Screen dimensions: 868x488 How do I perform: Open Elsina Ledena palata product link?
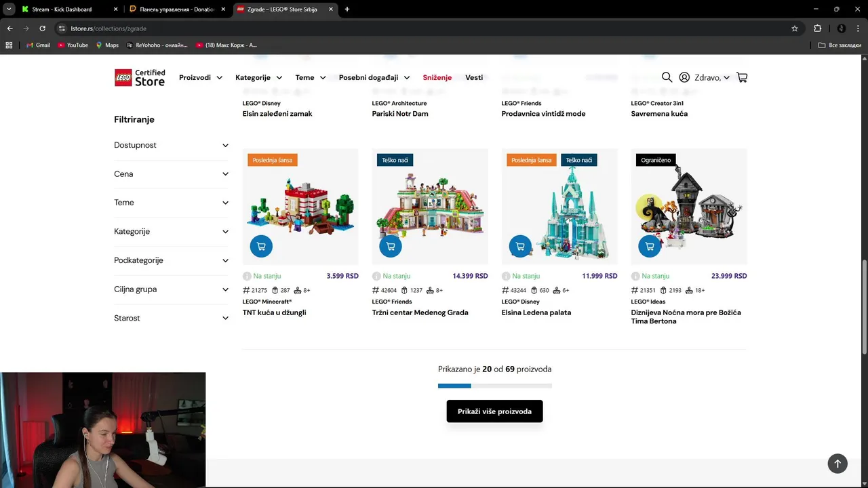point(536,312)
